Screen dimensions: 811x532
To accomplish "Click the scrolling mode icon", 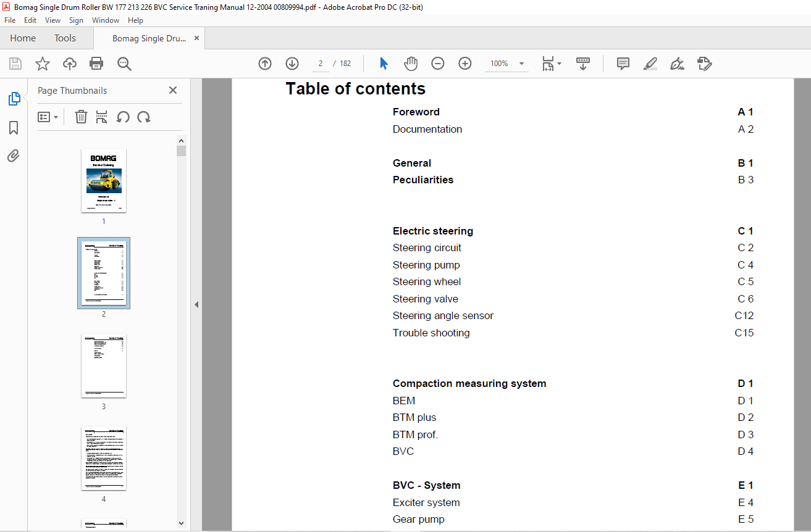I will pos(583,64).
